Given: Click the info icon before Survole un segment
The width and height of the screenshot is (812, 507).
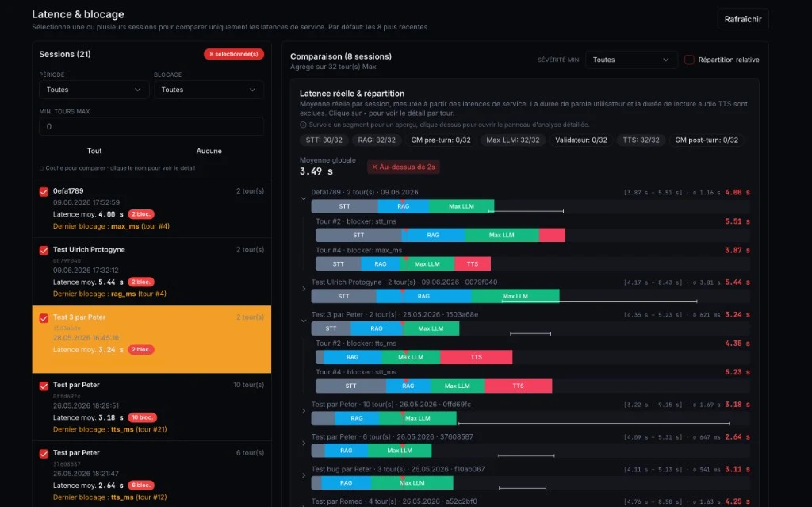Looking at the screenshot, I should [304, 125].
